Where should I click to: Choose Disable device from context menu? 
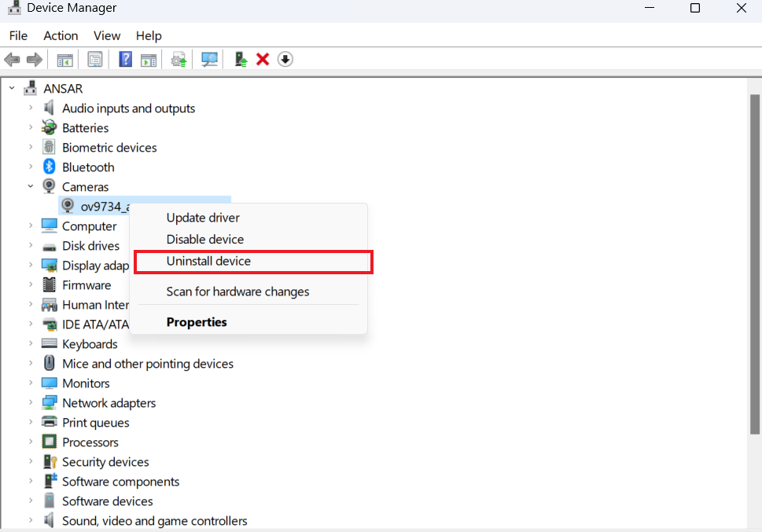click(205, 239)
